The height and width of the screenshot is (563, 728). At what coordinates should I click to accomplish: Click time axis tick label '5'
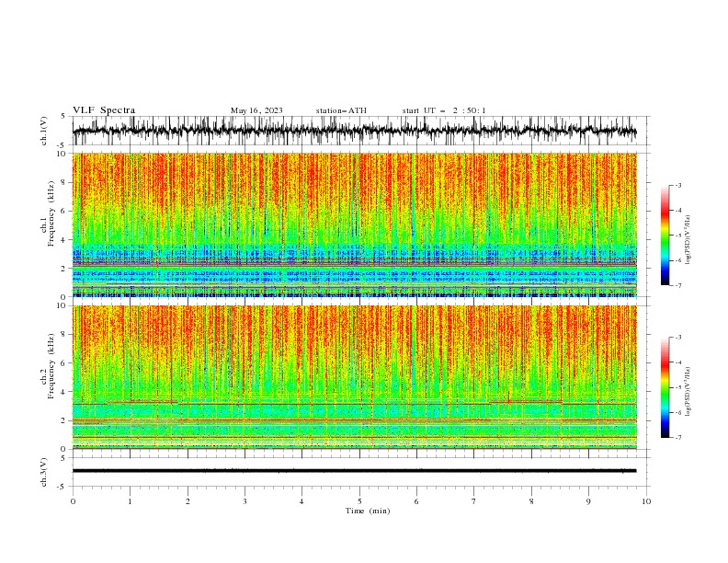[359, 501]
